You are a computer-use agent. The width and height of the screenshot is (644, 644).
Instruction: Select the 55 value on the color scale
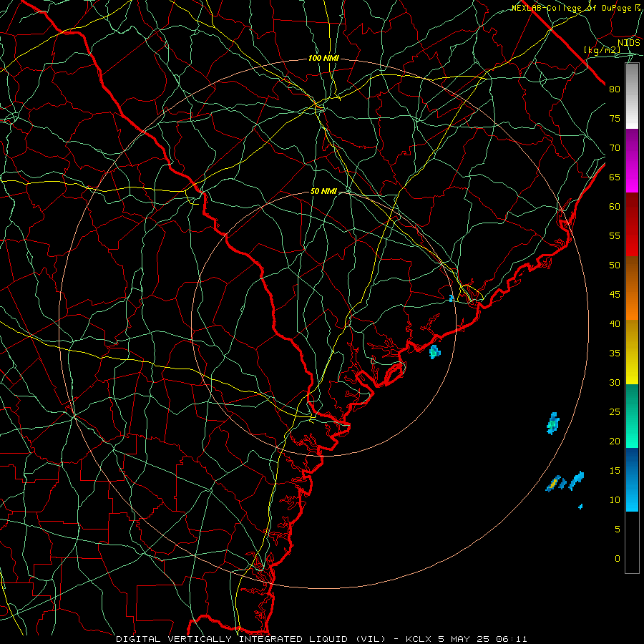615,235
